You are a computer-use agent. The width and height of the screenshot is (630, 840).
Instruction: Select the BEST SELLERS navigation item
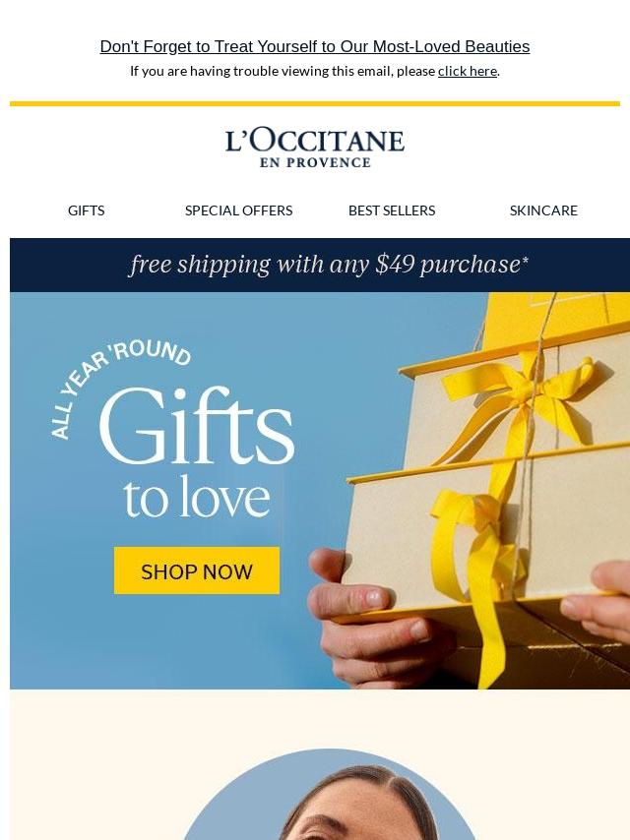392,210
